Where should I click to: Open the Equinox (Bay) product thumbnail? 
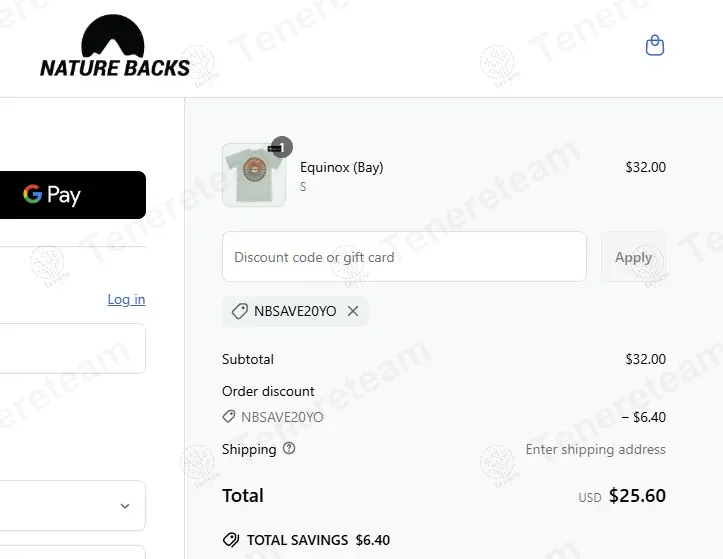pyautogui.click(x=254, y=176)
